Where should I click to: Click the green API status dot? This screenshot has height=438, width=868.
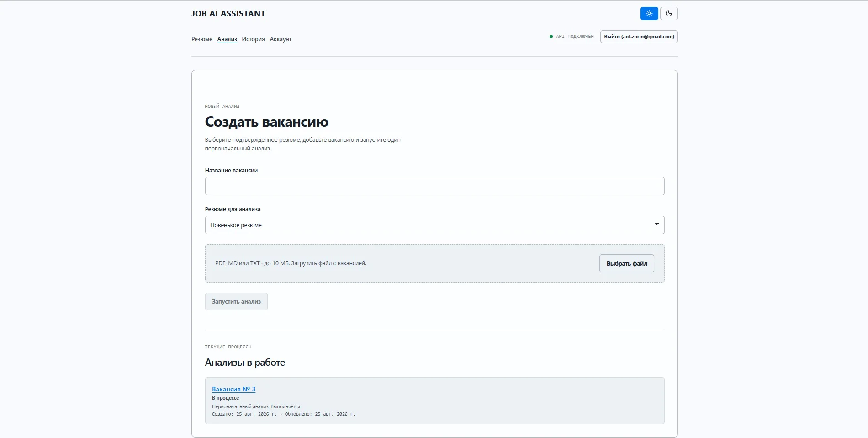pos(551,37)
